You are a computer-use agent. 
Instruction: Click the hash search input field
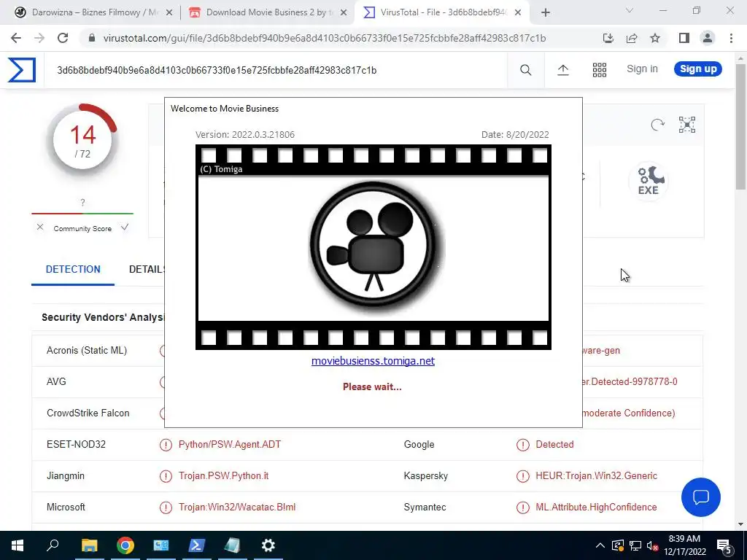tap(276, 71)
